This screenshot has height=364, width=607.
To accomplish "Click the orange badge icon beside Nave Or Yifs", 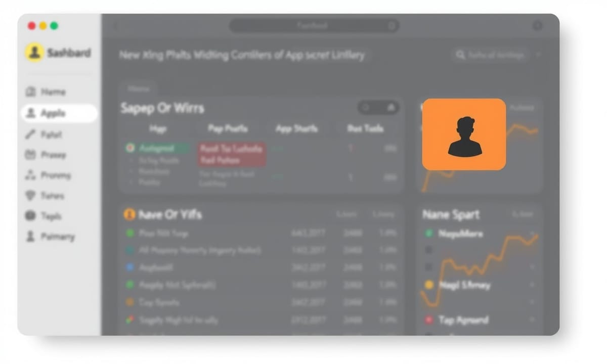I will pyautogui.click(x=129, y=214).
